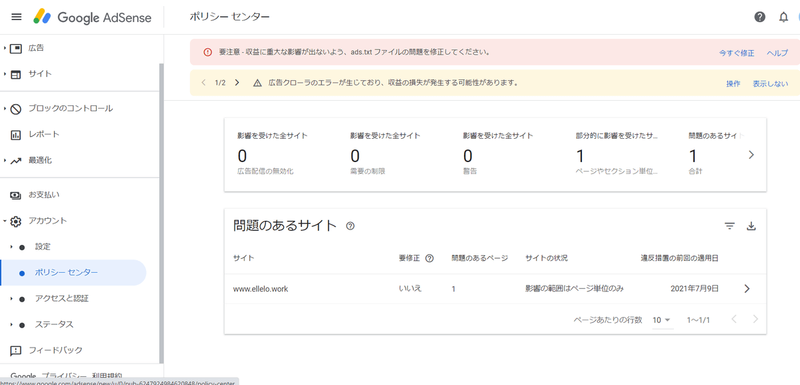Click 違反措置の前回の適用日 column header
This screenshot has width=800, height=385.
(680, 258)
